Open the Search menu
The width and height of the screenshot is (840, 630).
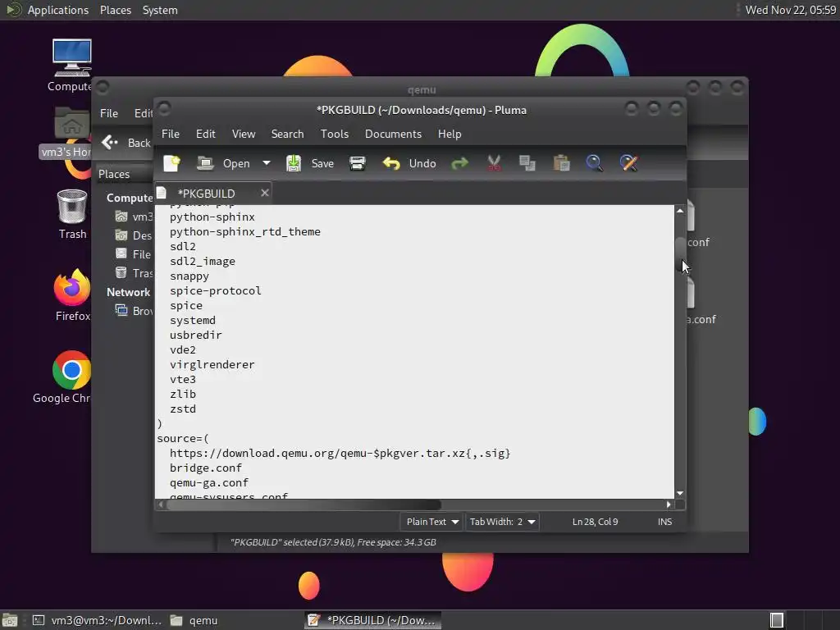(287, 134)
